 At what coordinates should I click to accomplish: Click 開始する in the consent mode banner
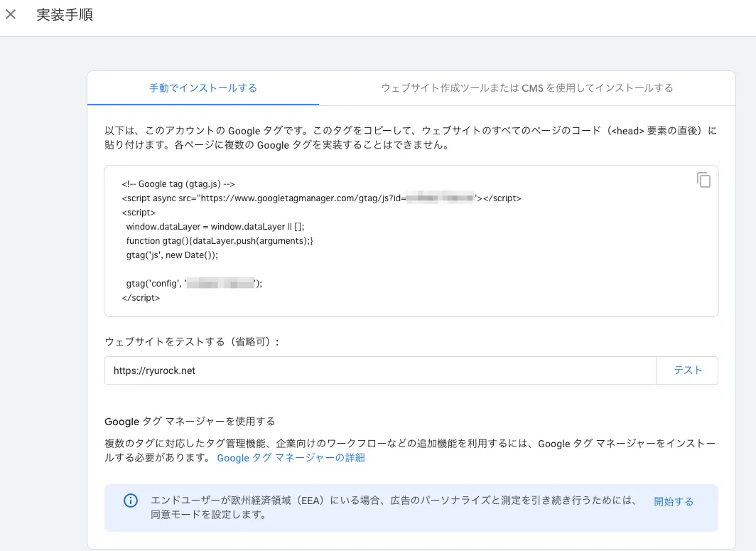[673, 501]
